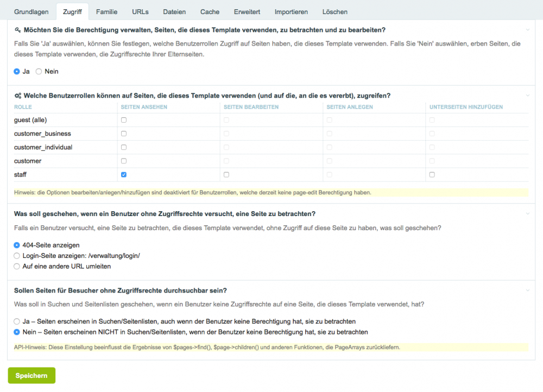This screenshot has width=543, height=392.
Task: Collapse the 'Was soll geschehen' section chevron
Action: (527, 214)
